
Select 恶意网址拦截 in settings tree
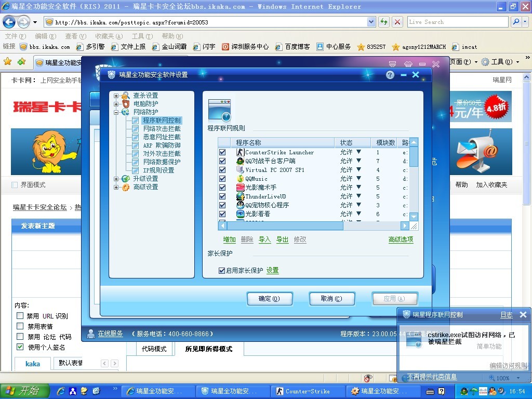point(162,137)
